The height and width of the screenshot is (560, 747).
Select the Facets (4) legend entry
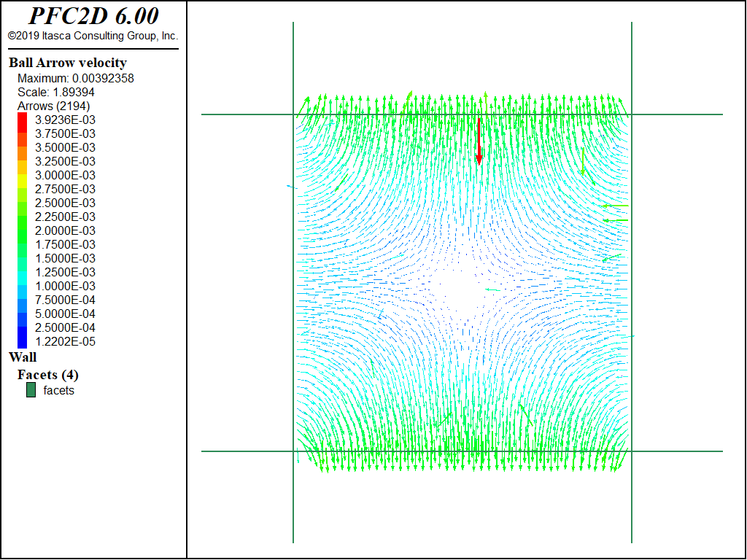[x=47, y=375]
